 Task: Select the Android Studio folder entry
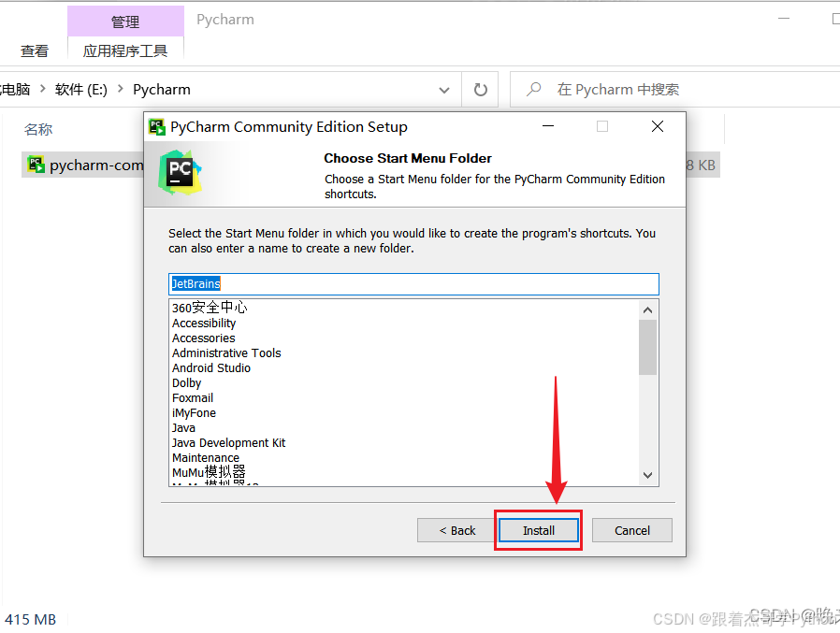coord(212,367)
